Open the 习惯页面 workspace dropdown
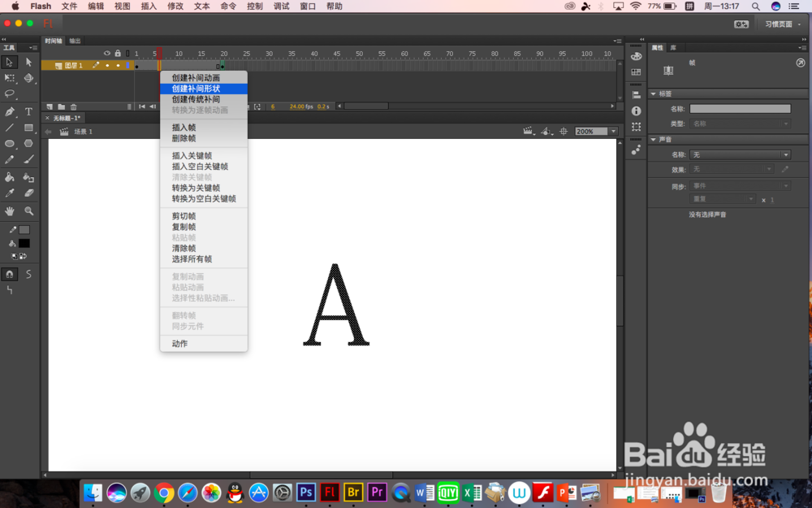 pyautogui.click(x=782, y=24)
